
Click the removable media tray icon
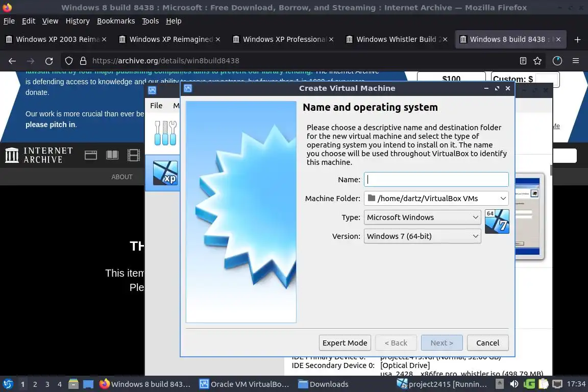point(500,384)
